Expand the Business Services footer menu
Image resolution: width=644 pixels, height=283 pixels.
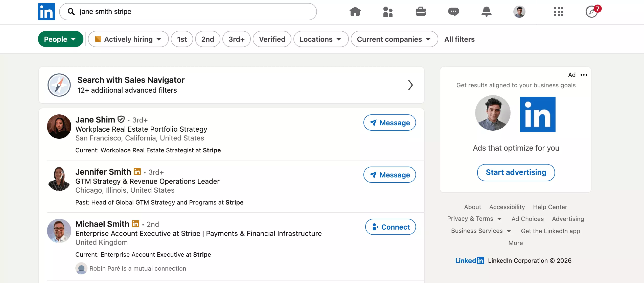tap(481, 231)
